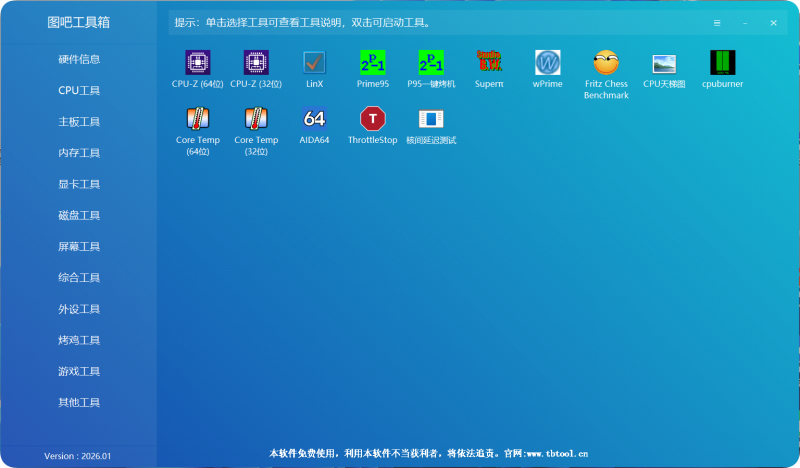Open the CPU天梯图 picture icon
Viewport: 800px width, 468px height.
coord(664,64)
